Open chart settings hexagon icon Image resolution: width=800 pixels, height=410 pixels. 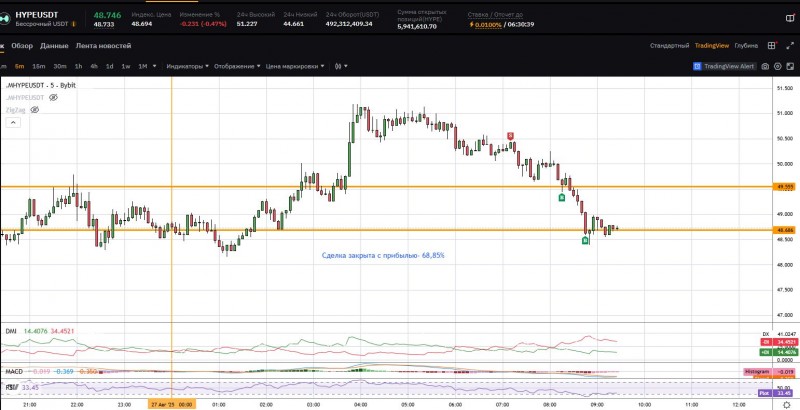(778, 66)
